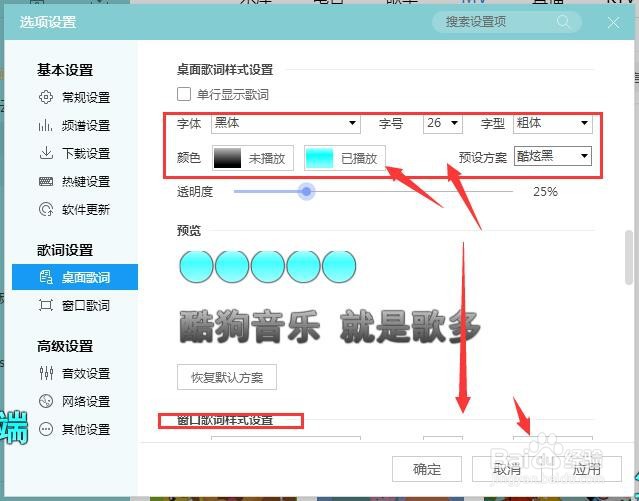This screenshot has width=639, height=501.
Task: Click the 基本设置 section heading
Action: pyautogui.click(x=65, y=70)
